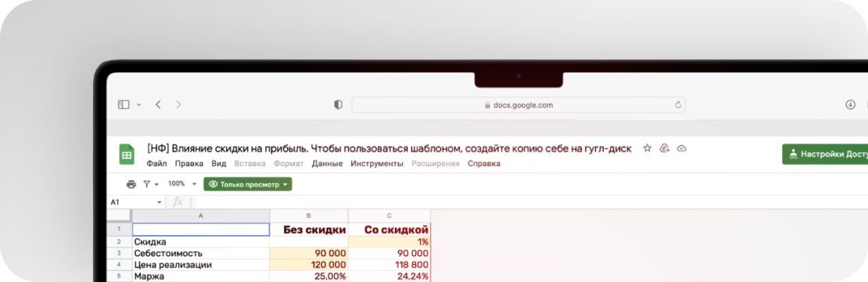Open Google Sheets home logo
The width and height of the screenshot is (868, 282).
pos(127,154)
